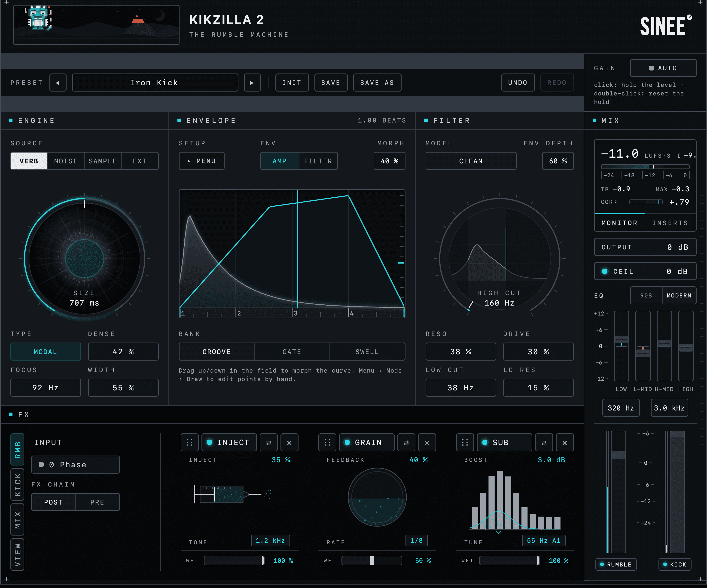This screenshot has width=707, height=588.
Task: Disable the GRAIN effect power toggle
Action: pos(347,443)
